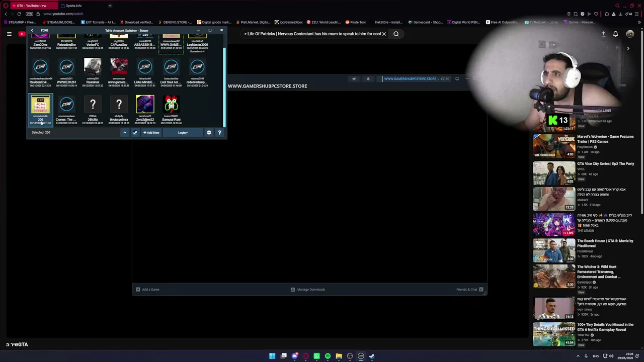The image size is (644, 362).
Task: Open Discord from the taskbar
Action: (294, 356)
